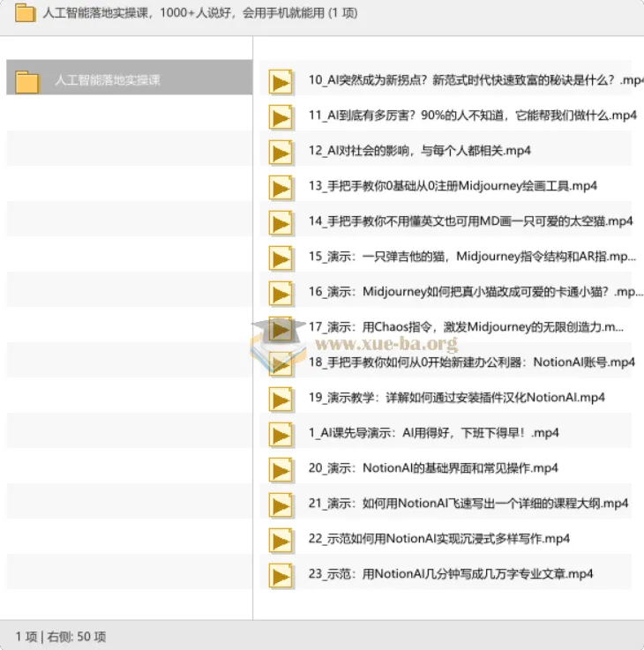Click video icon for 14_手把手教你不用懂英文
This screenshot has width=644, height=650.
click(281, 222)
